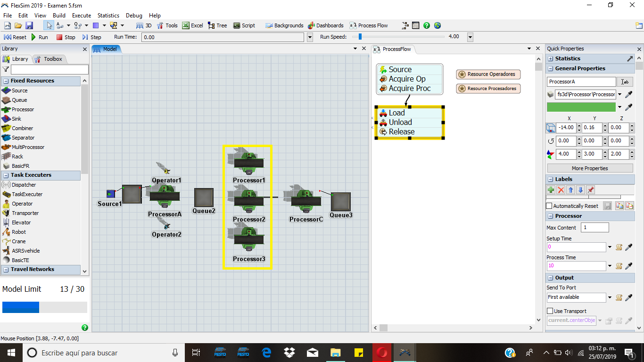The width and height of the screenshot is (644, 362).
Task: Open the Excel interface tool
Action: [192, 25]
